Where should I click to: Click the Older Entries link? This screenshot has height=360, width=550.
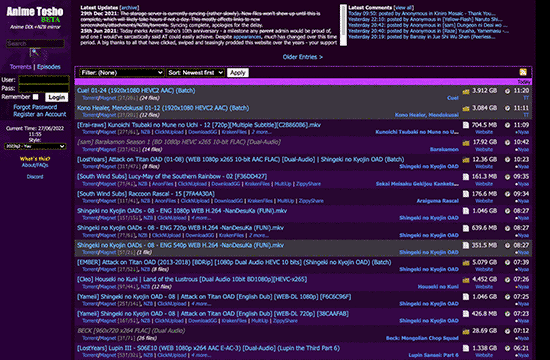[x=302, y=57]
